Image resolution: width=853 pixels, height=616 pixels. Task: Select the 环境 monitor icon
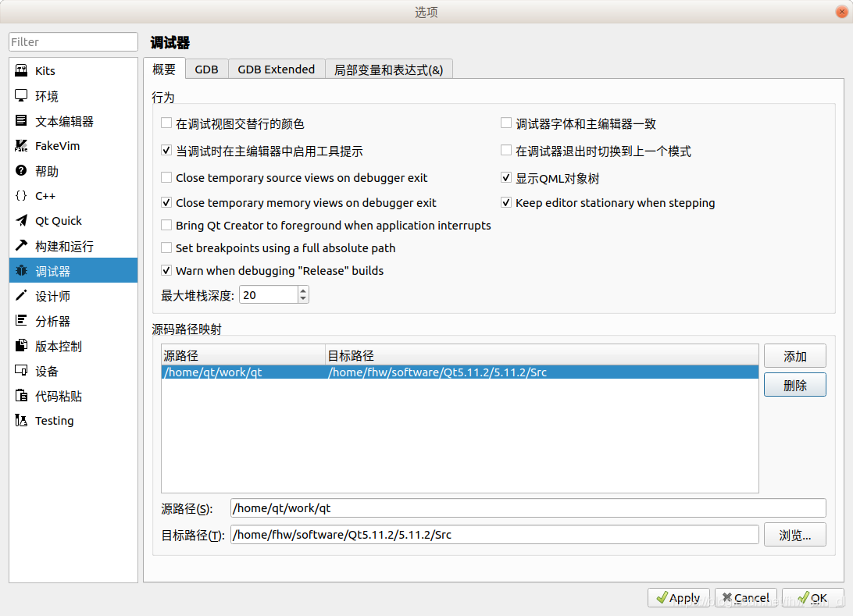pos(21,96)
